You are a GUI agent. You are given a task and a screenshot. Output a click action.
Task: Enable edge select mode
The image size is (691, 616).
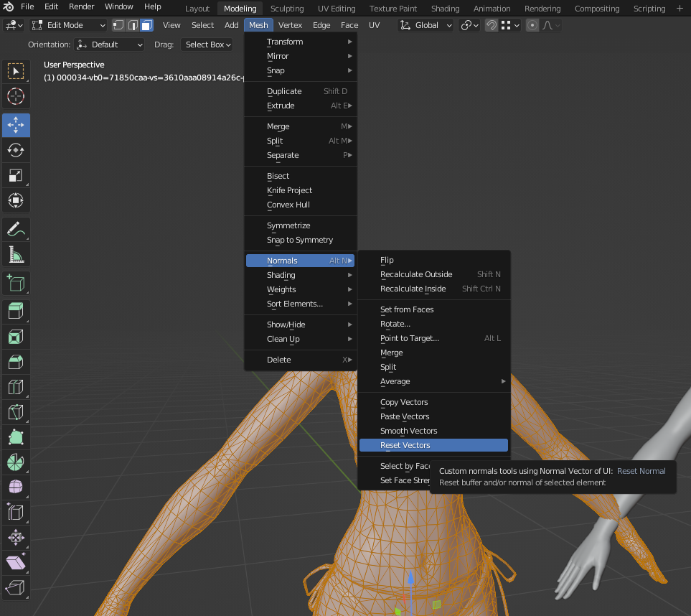tap(133, 25)
